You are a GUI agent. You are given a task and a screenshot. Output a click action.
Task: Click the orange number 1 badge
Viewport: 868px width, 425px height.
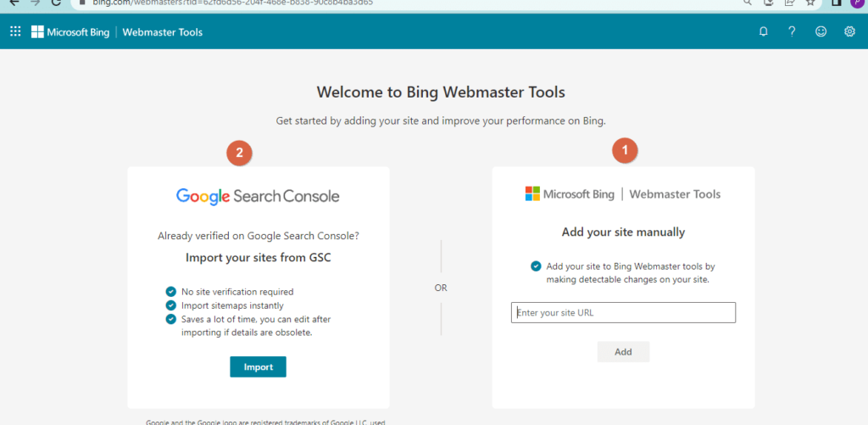click(625, 152)
